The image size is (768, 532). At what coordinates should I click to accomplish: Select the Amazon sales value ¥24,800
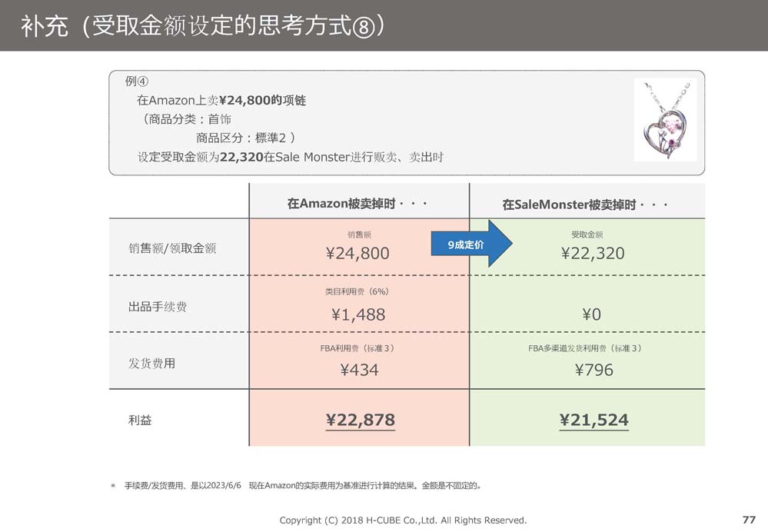click(x=357, y=253)
